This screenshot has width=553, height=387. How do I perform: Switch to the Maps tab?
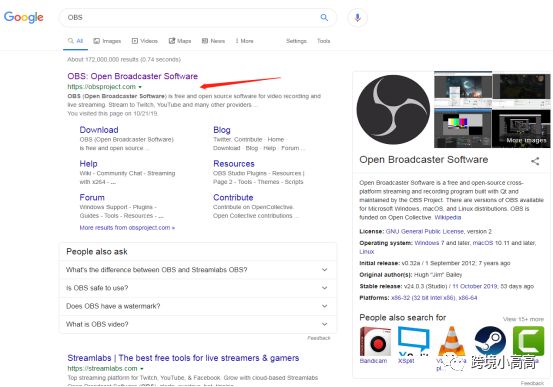pos(180,41)
